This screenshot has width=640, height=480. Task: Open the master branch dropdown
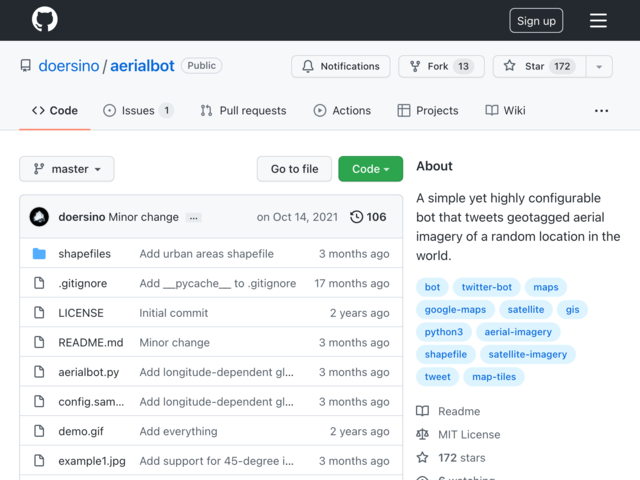(x=67, y=169)
